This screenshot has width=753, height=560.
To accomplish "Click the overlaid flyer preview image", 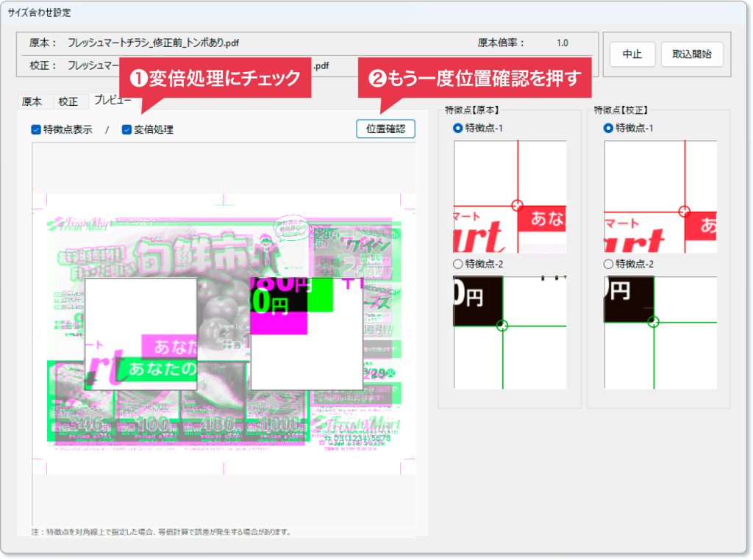I will click(224, 334).
